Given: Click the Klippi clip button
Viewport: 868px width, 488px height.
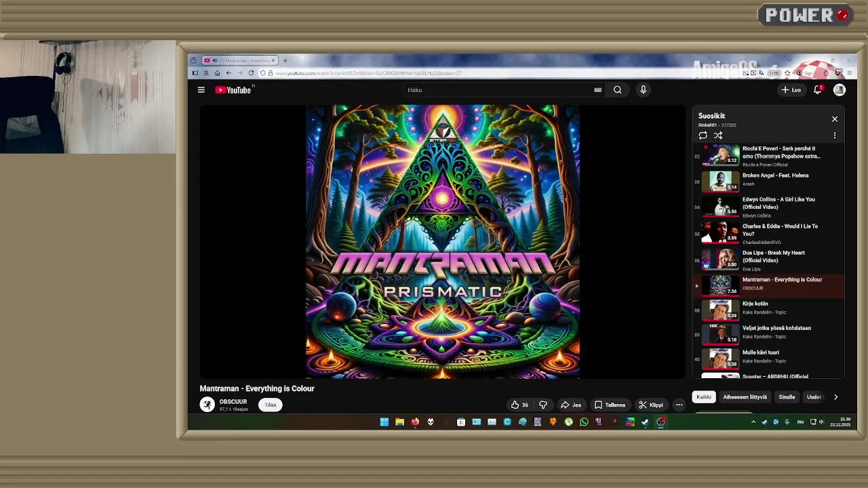Looking at the screenshot, I should coord(651,405).
